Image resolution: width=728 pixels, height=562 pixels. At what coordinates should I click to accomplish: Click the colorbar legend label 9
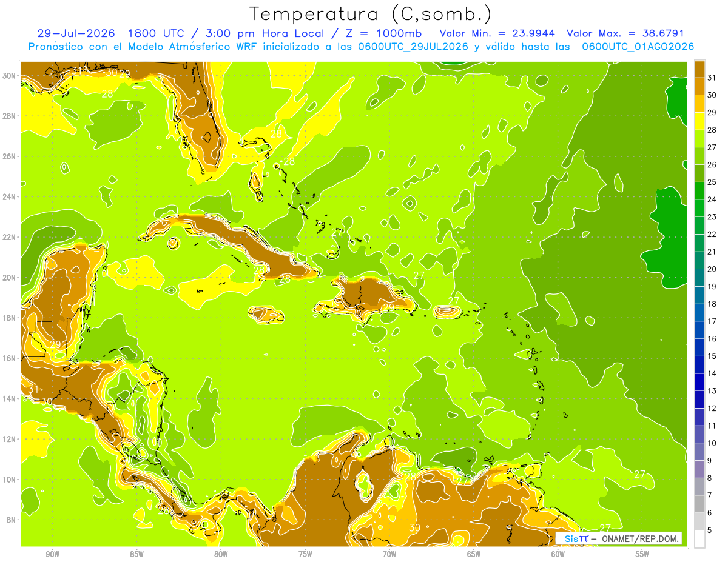710,461
